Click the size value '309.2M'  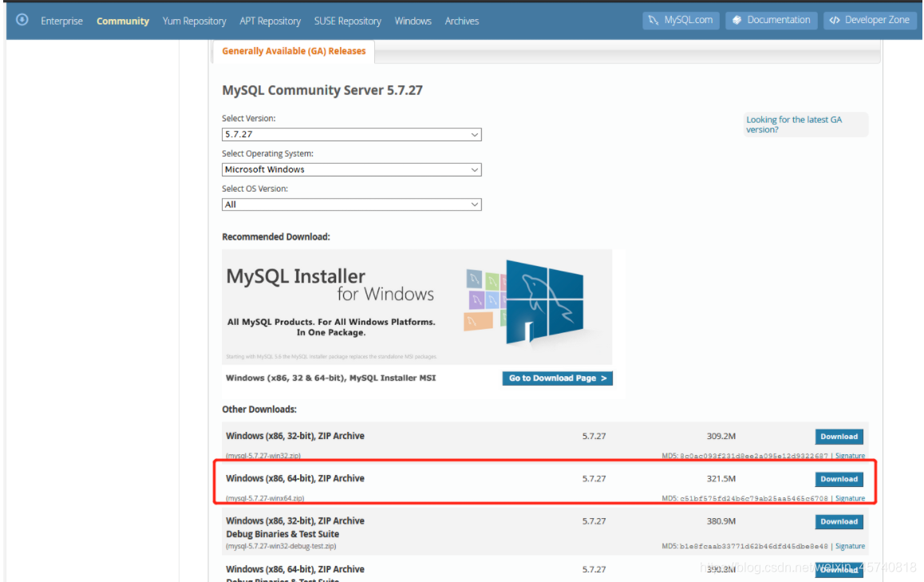(x=721, y=436)
